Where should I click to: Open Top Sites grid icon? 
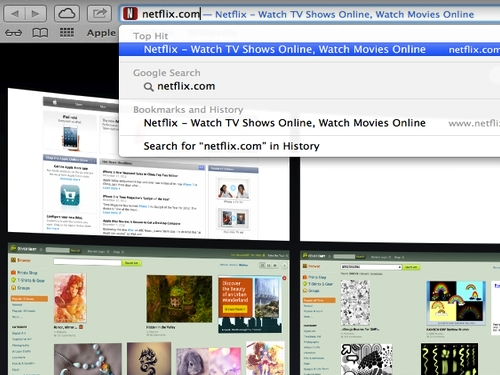click(67, 33)
